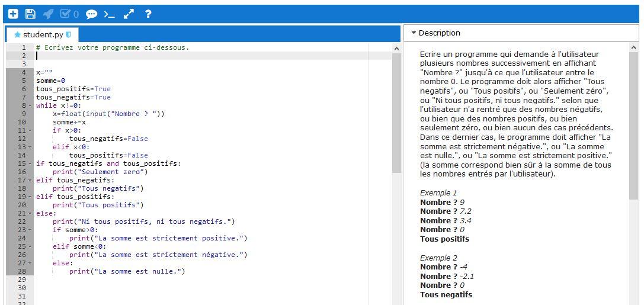Fold the while loop at line 8
The image size is (644, 305).
click(31, 106)
